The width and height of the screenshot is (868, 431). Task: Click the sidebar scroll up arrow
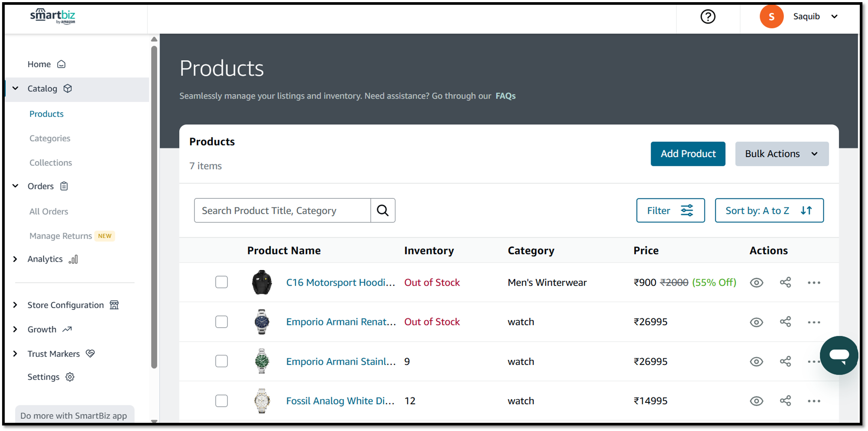[154, 39]
